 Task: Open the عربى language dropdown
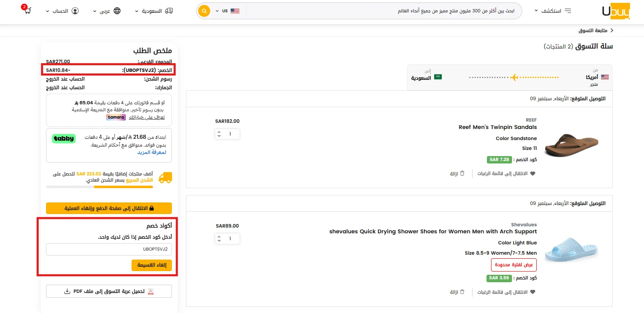107,11
